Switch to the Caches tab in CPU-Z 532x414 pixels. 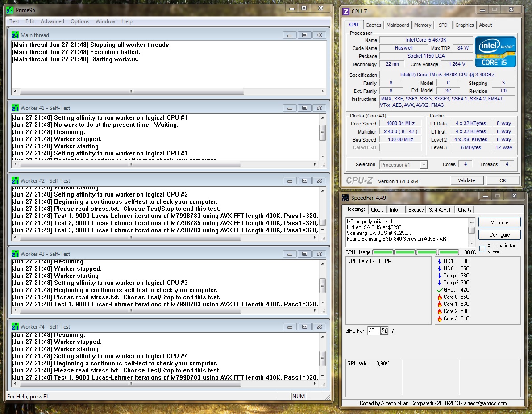373,25
